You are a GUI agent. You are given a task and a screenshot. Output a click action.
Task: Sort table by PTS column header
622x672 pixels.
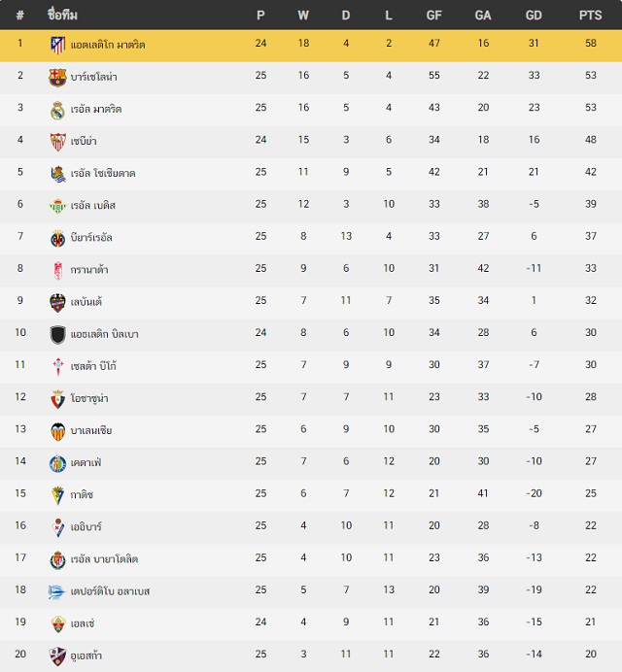click(x=590, y=16)
